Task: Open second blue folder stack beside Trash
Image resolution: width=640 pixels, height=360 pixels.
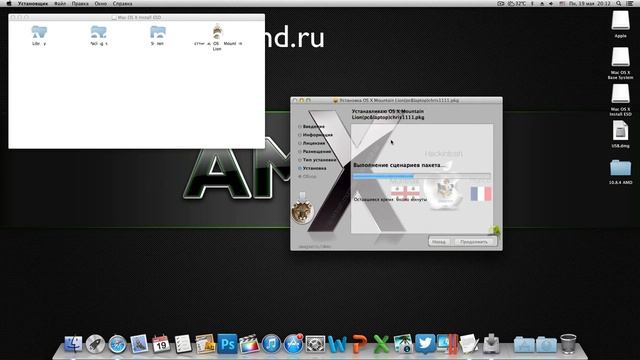Action: point(546,344)
